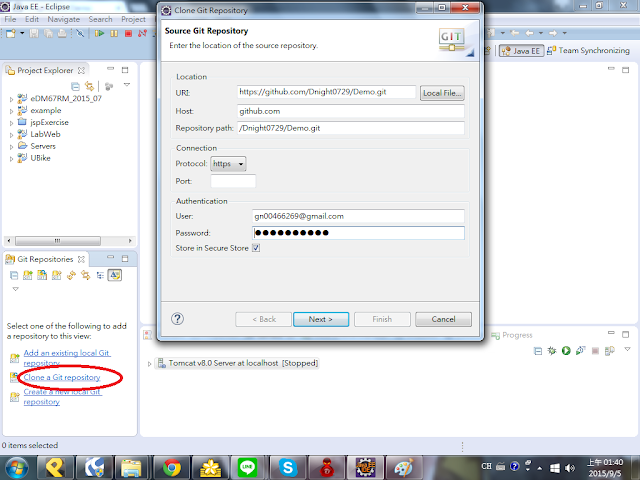
Task: Expand the Tomcat v8.0 Server entry
Action: pyautogui.click(x=149, y=364)
